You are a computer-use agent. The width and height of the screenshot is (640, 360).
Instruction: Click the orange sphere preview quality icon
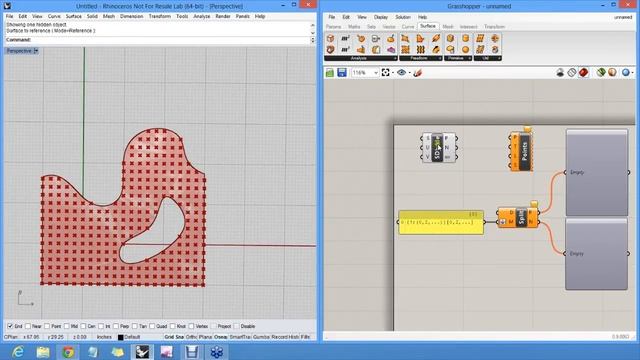click(612, 73)
